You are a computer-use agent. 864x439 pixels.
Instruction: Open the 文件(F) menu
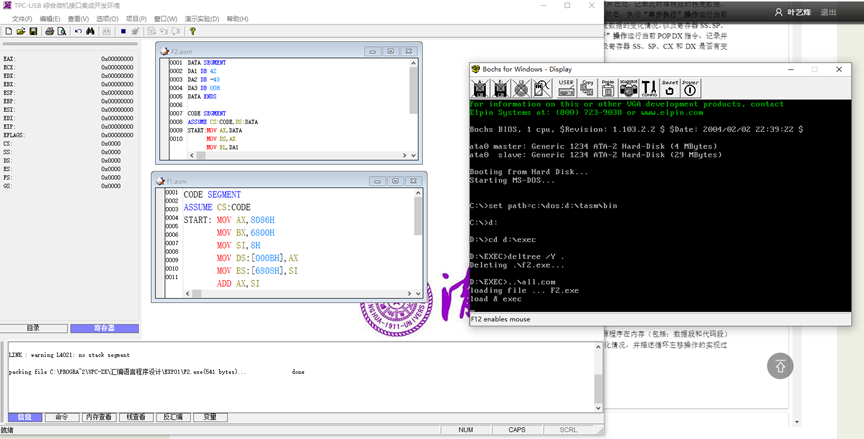[x=22, y=19]
